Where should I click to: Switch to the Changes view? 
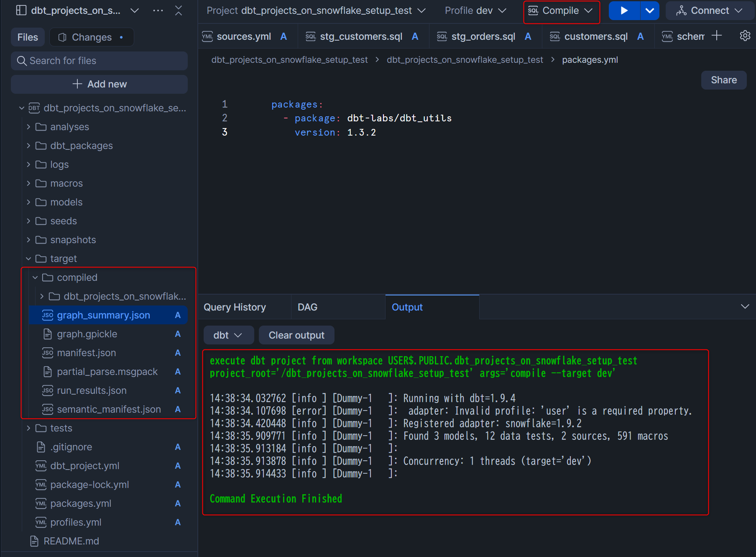point(92,37)
